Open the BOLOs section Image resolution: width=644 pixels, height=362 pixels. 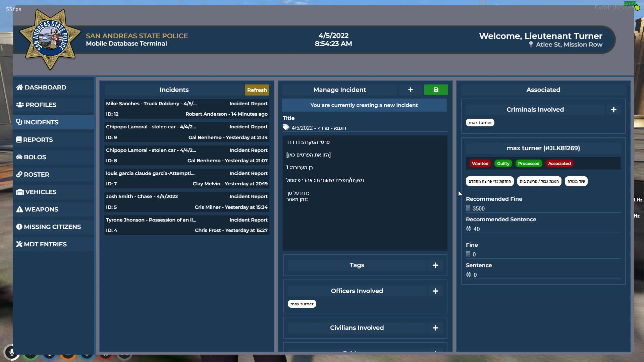(54, 157)
